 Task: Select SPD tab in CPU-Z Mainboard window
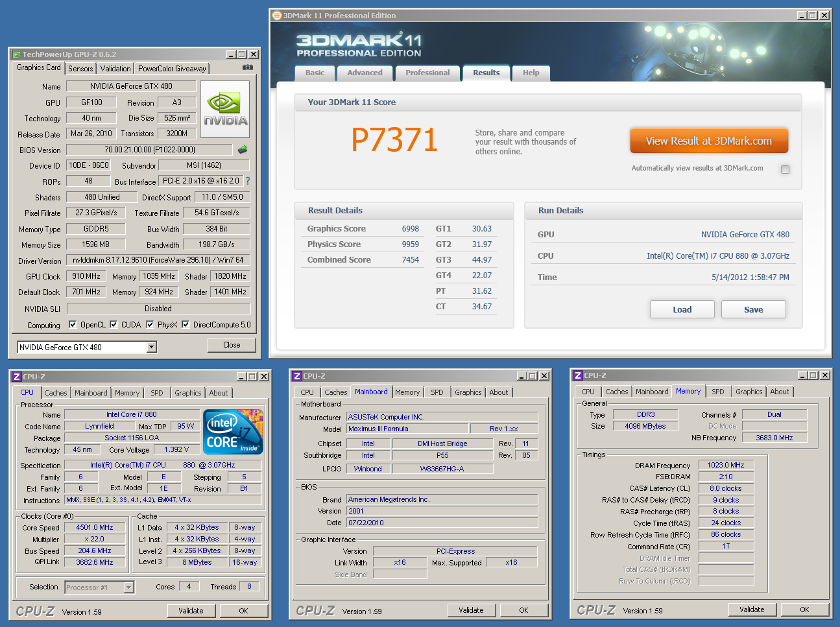coord(437,392)
